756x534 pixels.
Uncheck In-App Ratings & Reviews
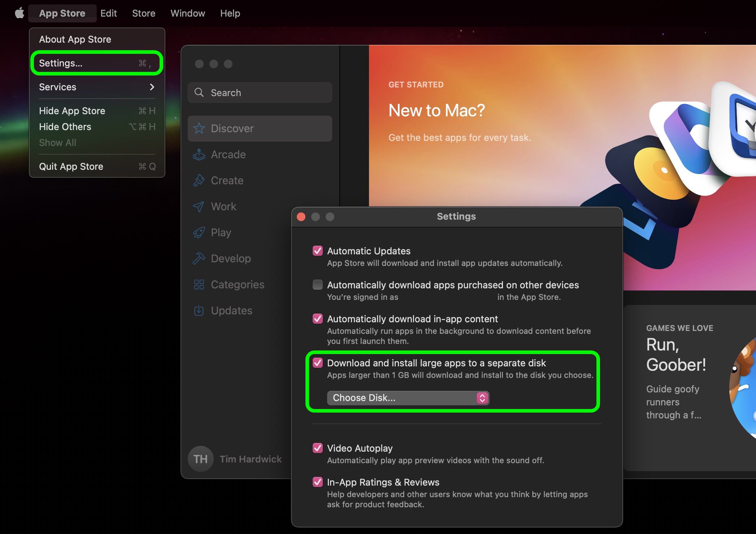[x=318, y=482]
